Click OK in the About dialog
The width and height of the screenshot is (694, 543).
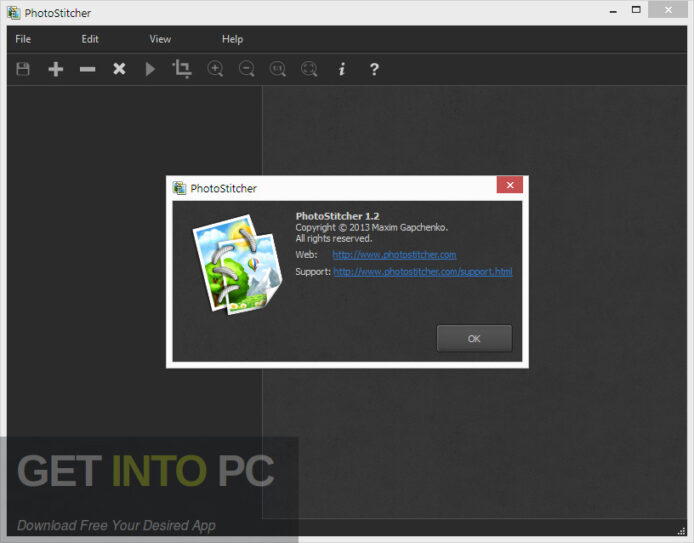tap(474, 339)
